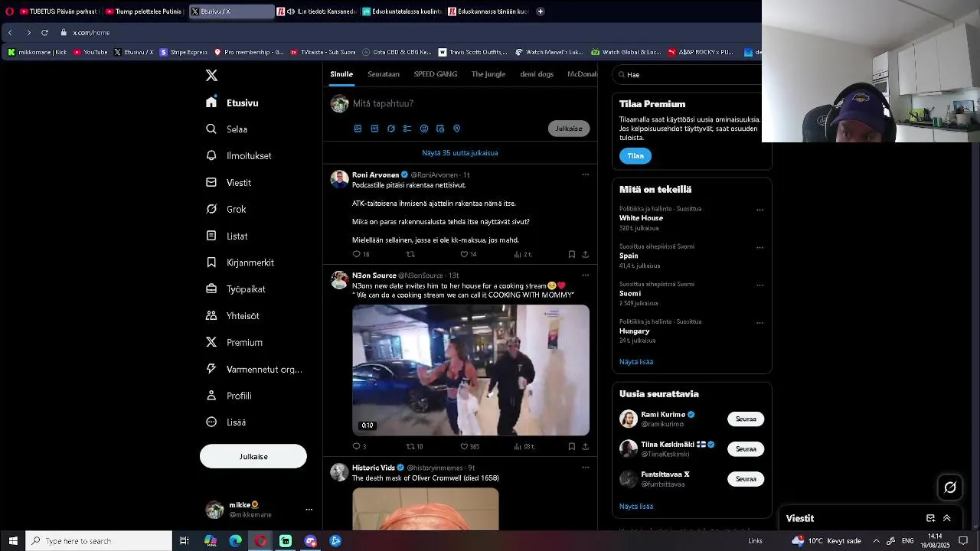Screen dimensions: 980x551
Task: Add image icon in composer
Action: (358, 129)
